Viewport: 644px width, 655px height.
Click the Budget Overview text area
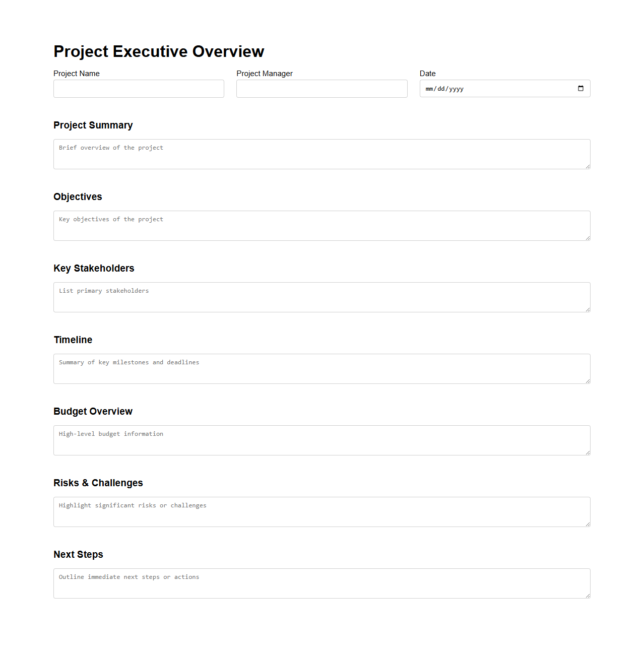pyautogui.click(x=321, y=440)
